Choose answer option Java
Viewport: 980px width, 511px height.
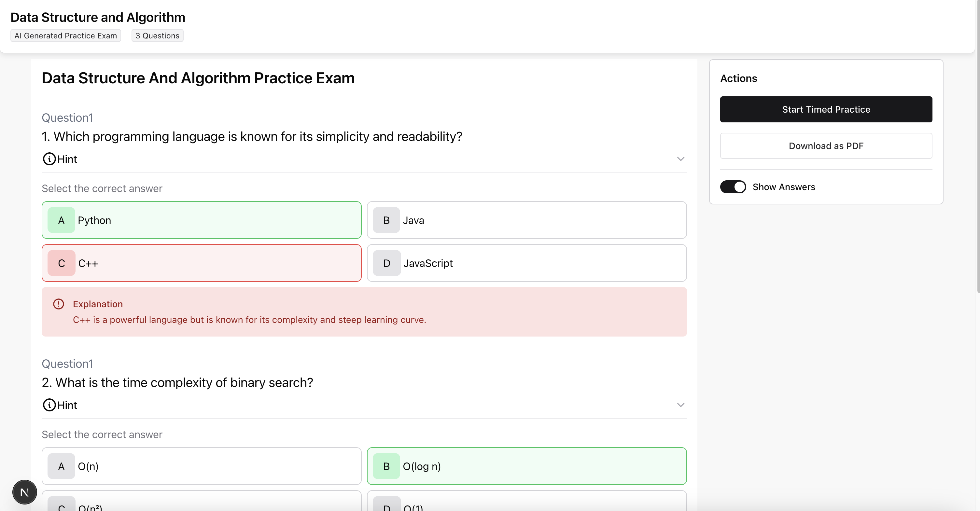tap(527, 220)
